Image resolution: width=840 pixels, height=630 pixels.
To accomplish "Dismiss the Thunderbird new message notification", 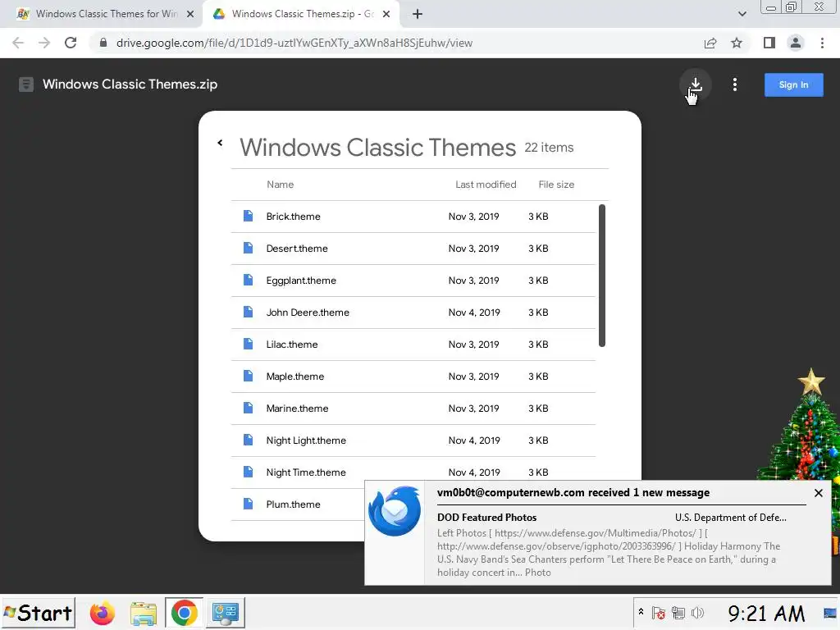I will 818,493.
